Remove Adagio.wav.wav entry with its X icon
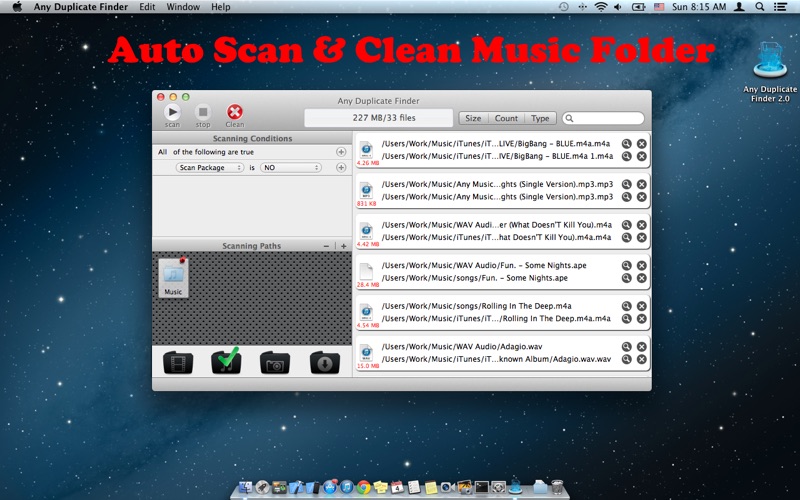 642,359
